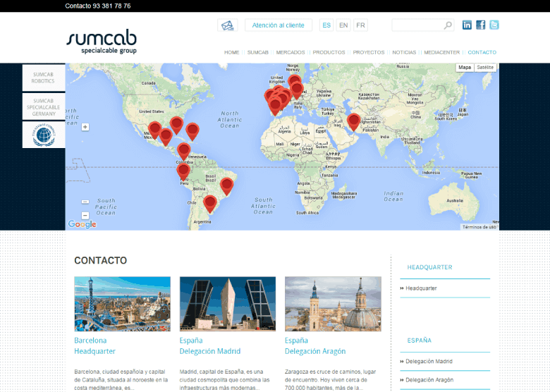Switch map to Satélite view
The image size is (550, 392).
click(x=485, y=67)
